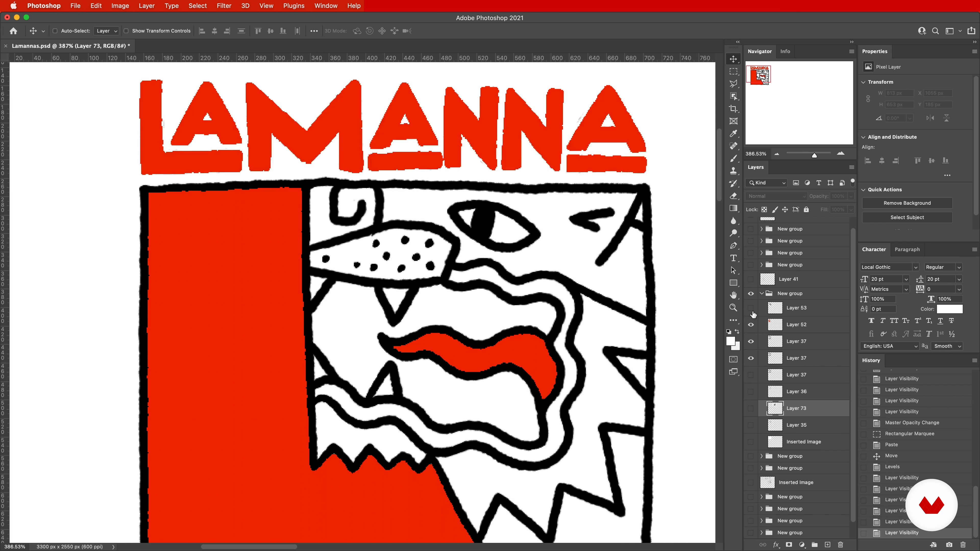The width and height of the screenshot is (980, 551).
Task: Show Layer 41 visibility
Action: [751, 279]
